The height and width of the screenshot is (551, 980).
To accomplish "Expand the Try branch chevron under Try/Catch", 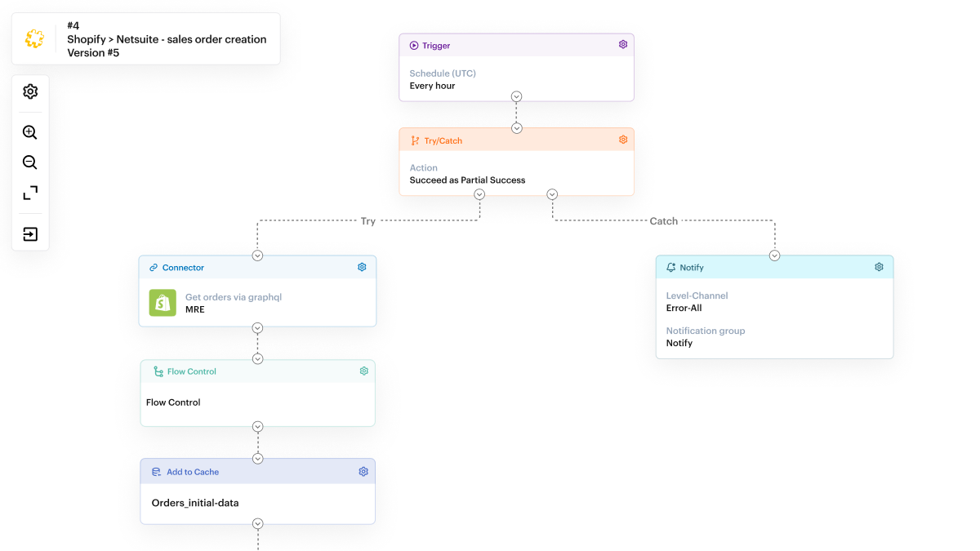I will tap(479, 194).
